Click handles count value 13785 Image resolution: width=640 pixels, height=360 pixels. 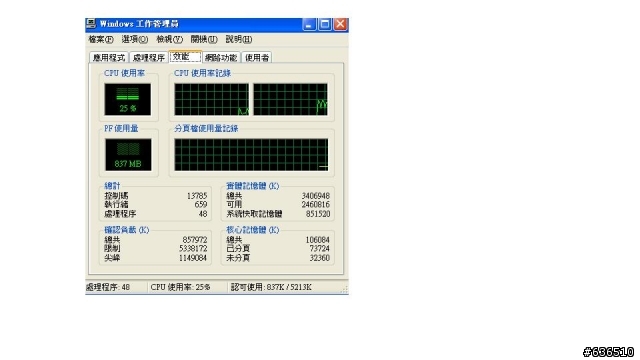pos(197,196)
